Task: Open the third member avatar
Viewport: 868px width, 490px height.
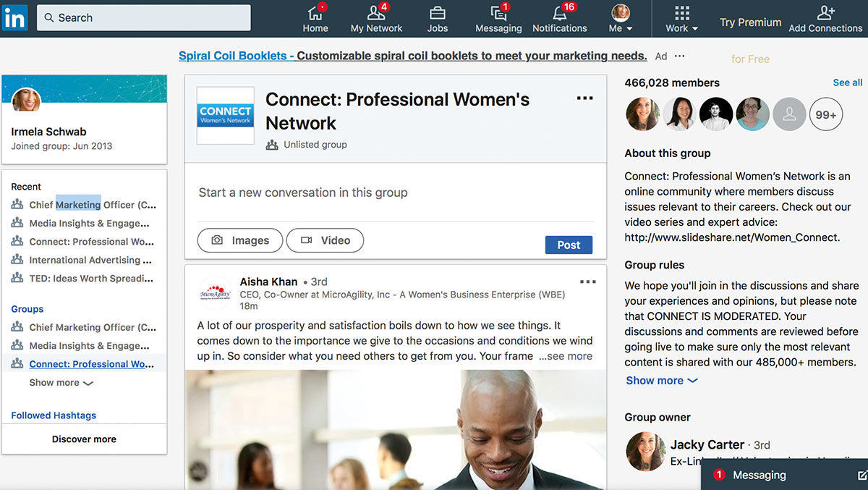Action: tap(716, 114)
